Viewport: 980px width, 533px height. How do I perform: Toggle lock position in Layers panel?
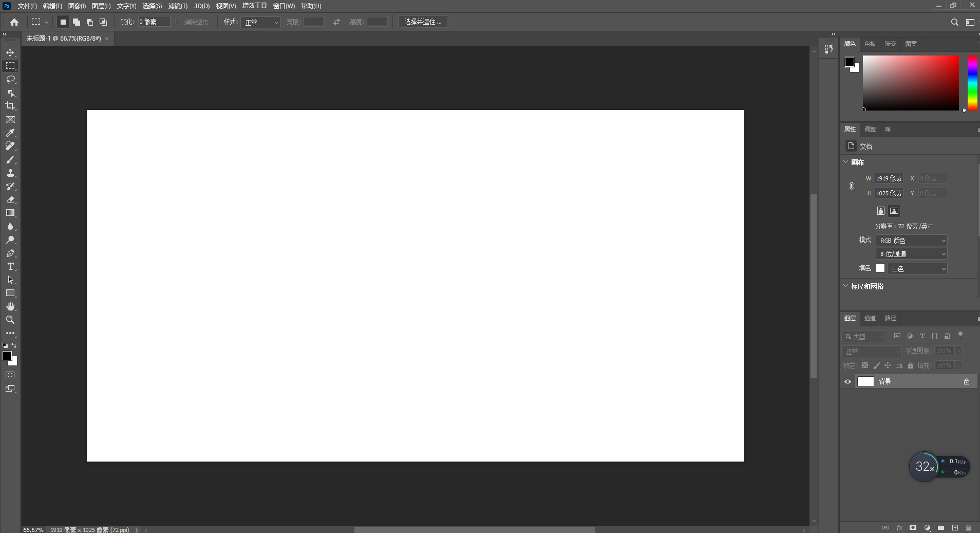[x=887, y=365]
